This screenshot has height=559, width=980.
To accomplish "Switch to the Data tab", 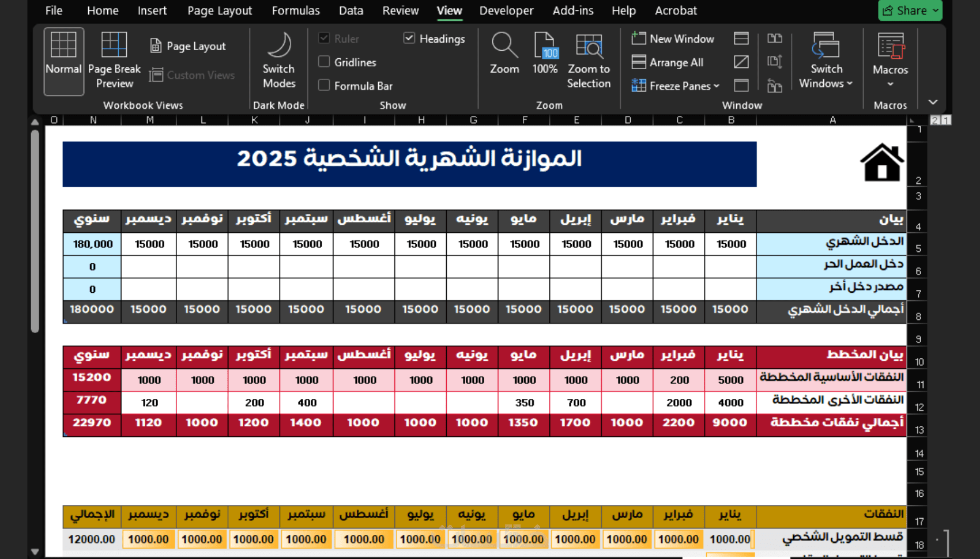I will (351, 10).
